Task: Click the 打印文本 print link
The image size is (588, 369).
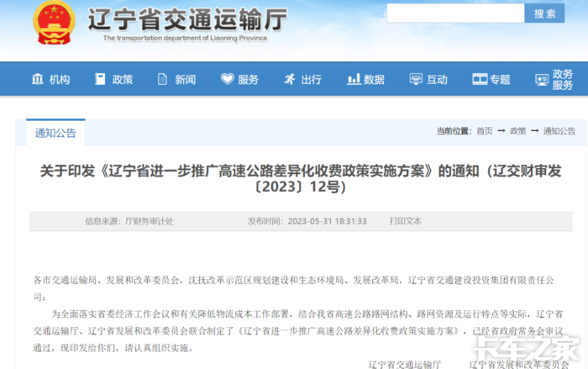Action: click(406, 221)
